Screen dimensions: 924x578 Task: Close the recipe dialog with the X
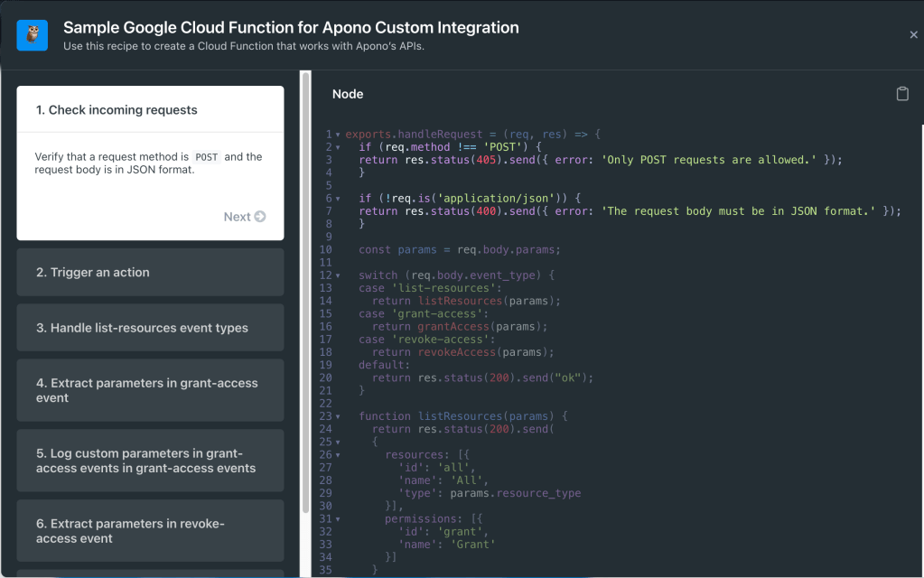913,35
